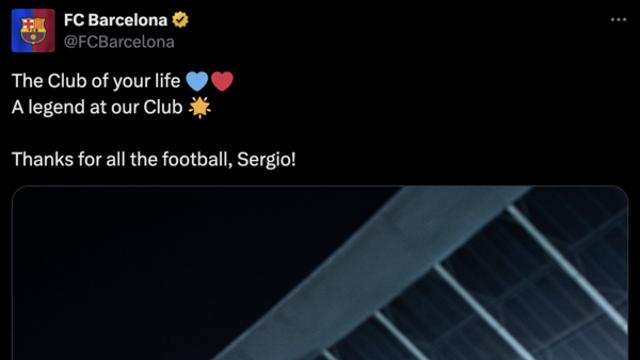640x360 pixels.
Task: Click the word "life" before the hearts
Action: pos(167,81)
